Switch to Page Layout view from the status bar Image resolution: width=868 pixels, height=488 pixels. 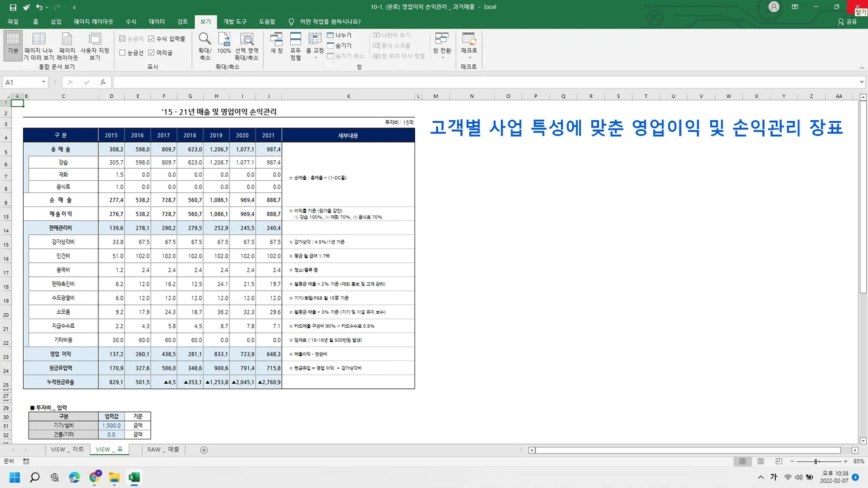761,461
